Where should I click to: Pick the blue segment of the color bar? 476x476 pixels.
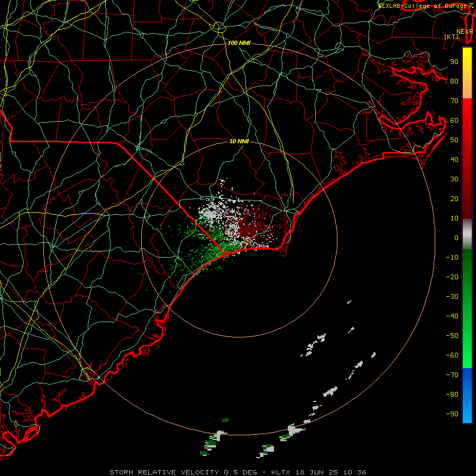(x=467, y=395)
